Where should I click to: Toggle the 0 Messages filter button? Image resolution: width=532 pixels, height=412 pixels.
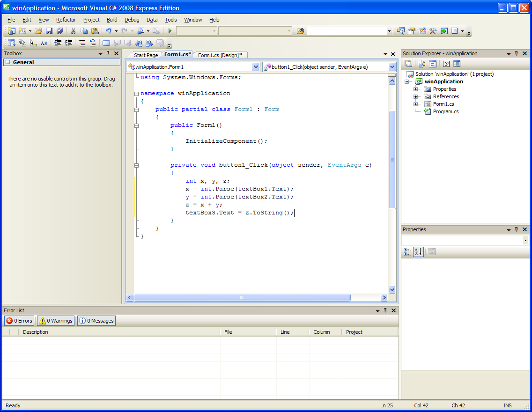point(96,321)
